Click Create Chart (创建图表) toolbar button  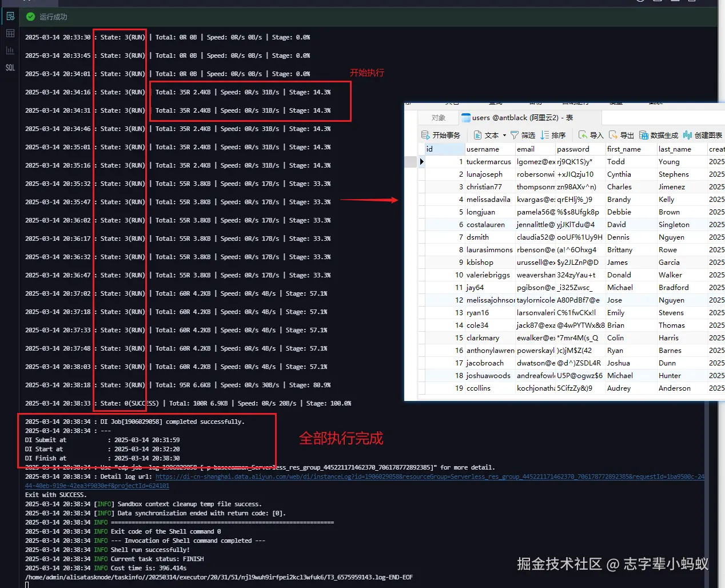point(703,135)
